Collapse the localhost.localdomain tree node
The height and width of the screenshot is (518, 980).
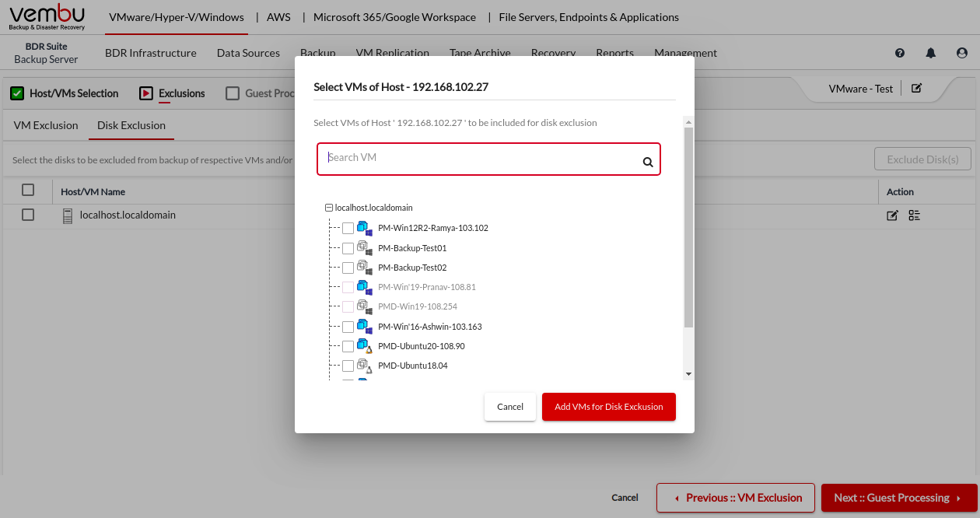[328, 208]
